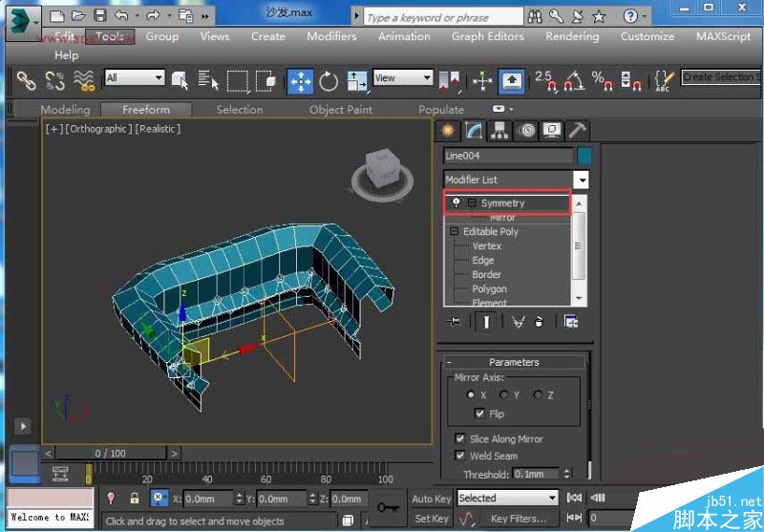Viewport: 764px width, 532px height.
Task: Use Pivot Point Center icon
Action: [x=449, y=81]
